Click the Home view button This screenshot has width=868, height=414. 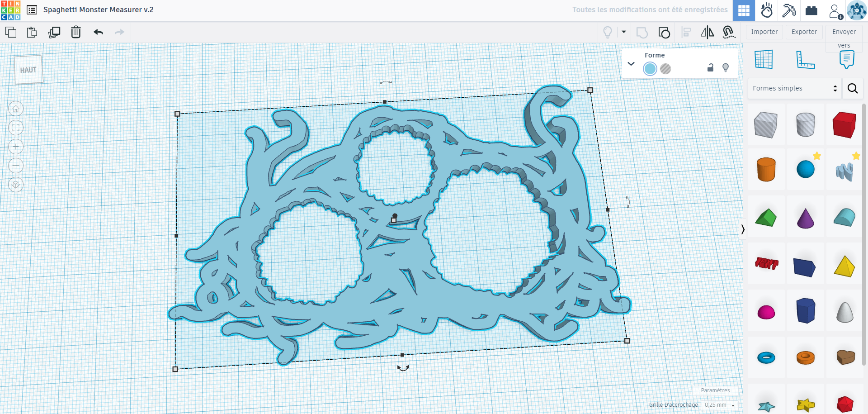point(16,109)
